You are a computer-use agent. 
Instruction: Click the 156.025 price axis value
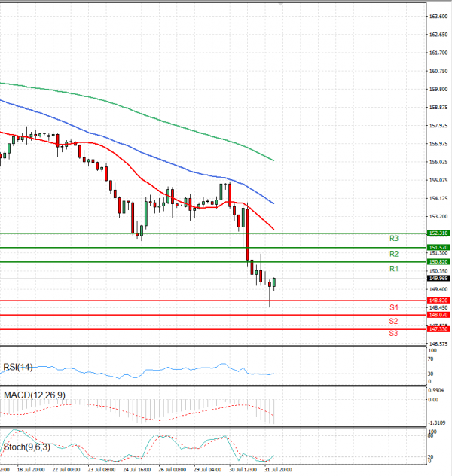point(438,162)
